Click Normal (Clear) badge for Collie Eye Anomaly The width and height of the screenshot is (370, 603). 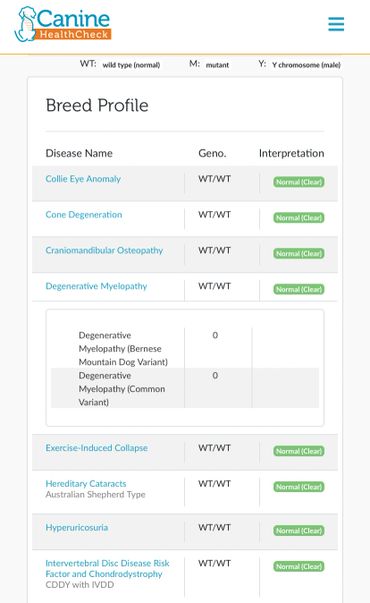pyautogui.click(x=299, y=182)
